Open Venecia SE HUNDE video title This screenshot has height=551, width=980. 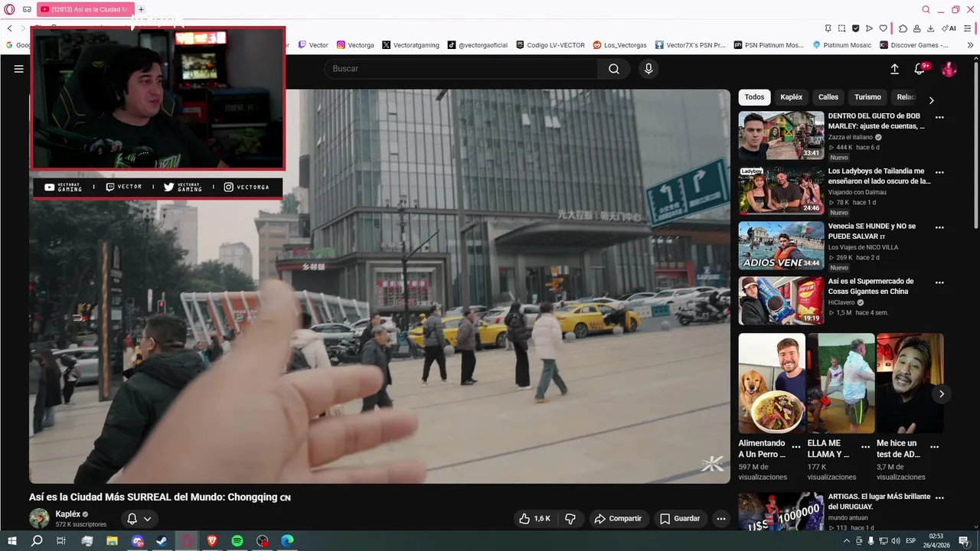point(871,231)
